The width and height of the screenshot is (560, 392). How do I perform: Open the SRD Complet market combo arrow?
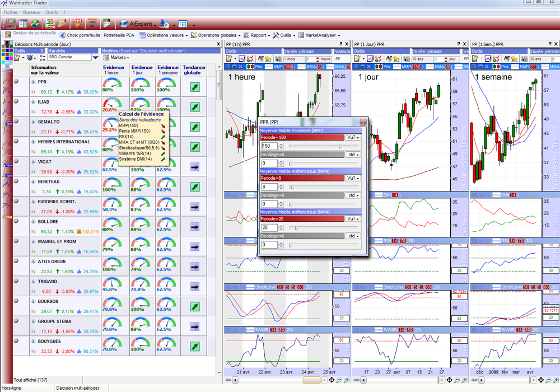coord(95,58)
